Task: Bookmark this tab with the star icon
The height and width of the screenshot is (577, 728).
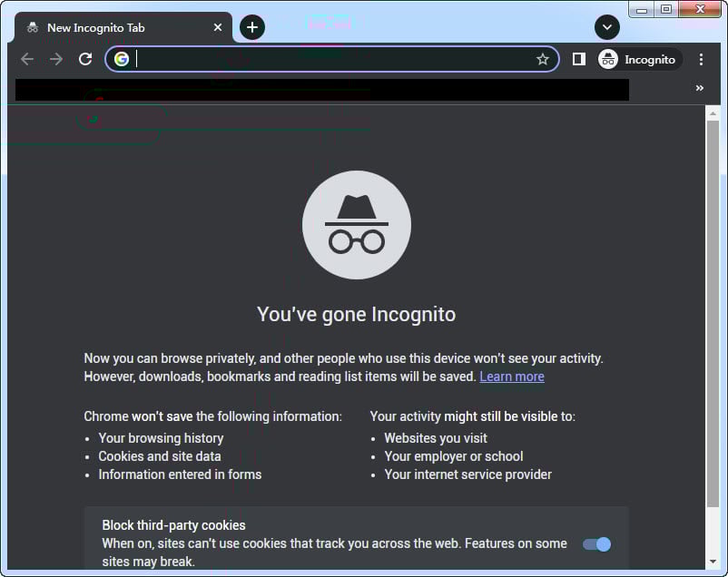Action: (x=542, y=59)
